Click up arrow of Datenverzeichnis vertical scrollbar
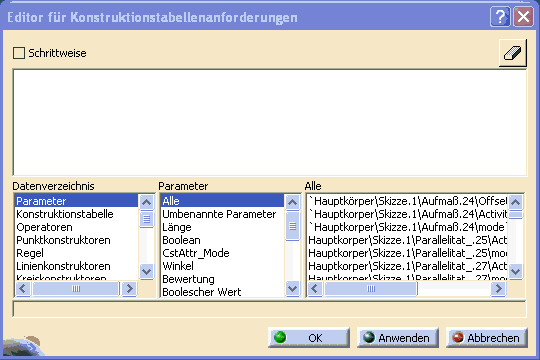 click(146, 202)
